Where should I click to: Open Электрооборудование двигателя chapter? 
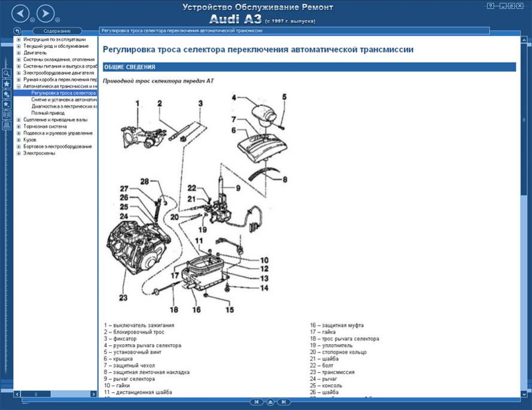(59, 73)
